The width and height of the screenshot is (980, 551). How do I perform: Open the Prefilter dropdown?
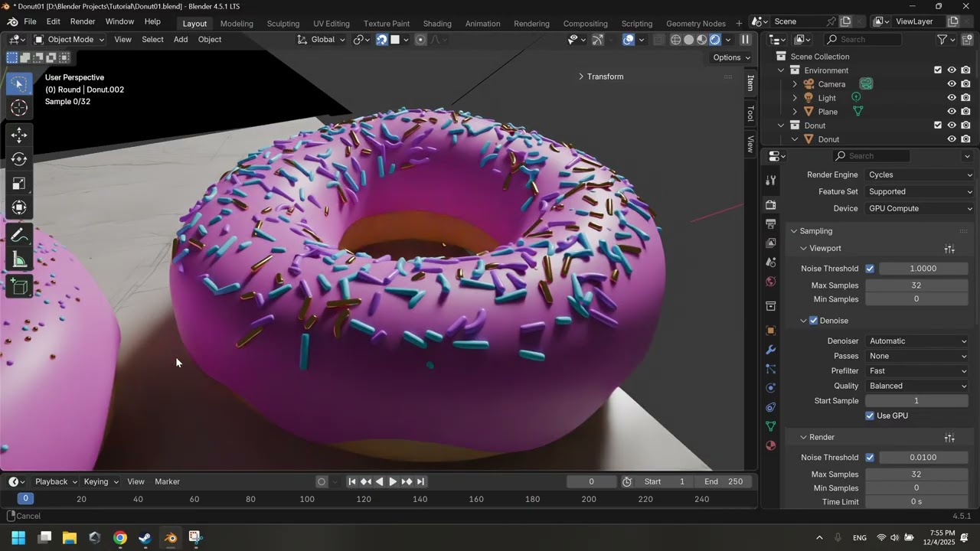coord(917,371)
